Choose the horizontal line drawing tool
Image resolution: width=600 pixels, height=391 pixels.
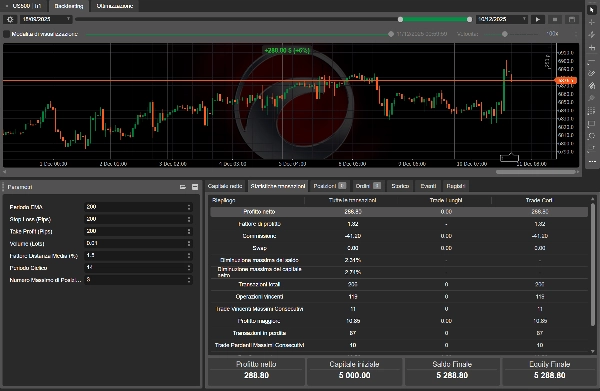592,60
